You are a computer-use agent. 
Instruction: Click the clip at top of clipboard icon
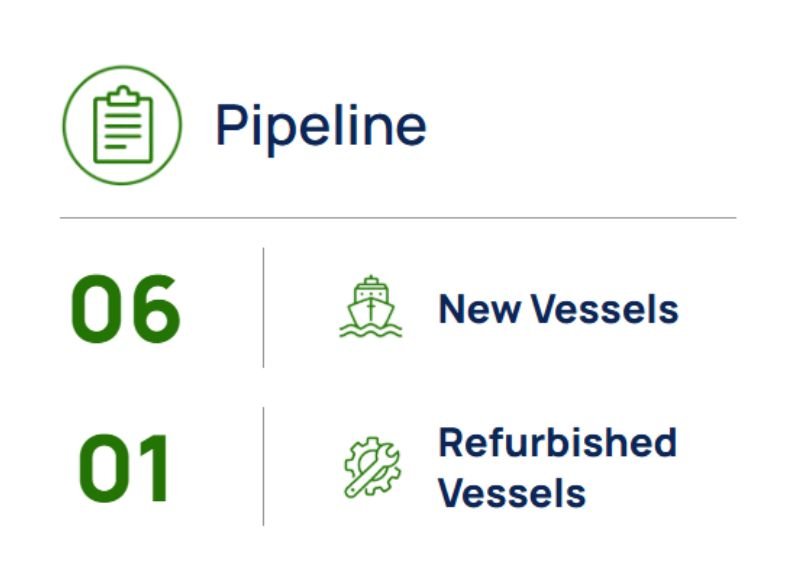123,95
